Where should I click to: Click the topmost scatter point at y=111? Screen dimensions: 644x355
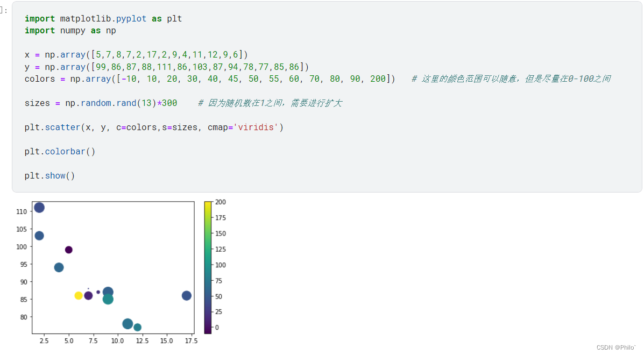pos(39,208)
